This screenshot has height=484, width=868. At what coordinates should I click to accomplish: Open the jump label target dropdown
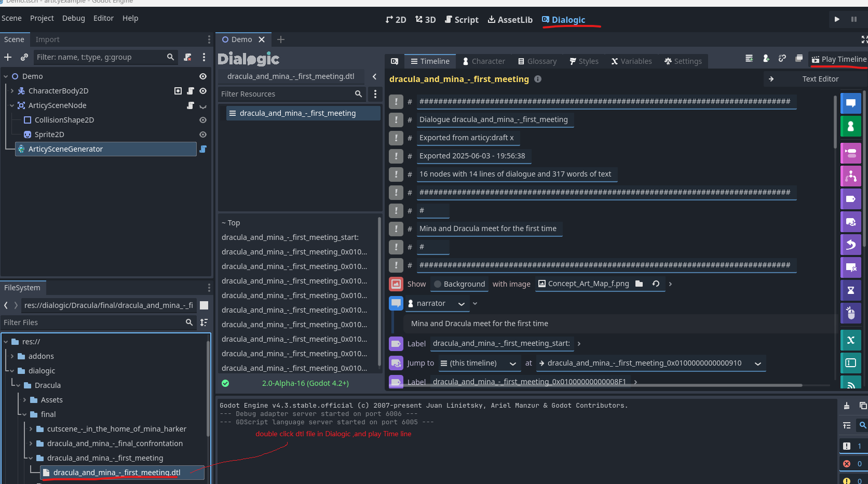650,363
